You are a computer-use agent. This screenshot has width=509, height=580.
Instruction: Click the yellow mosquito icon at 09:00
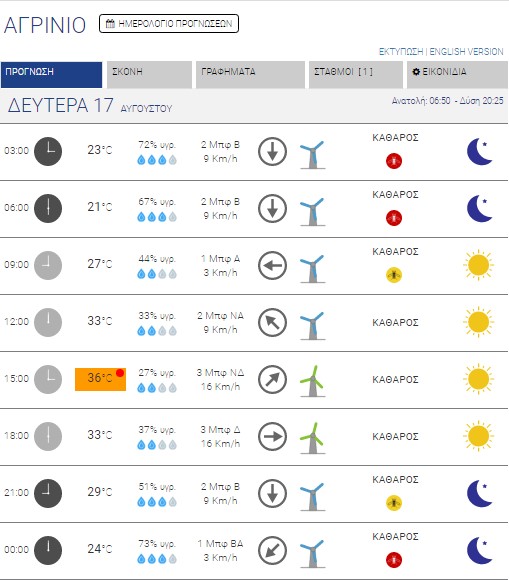tap(394, 275)
